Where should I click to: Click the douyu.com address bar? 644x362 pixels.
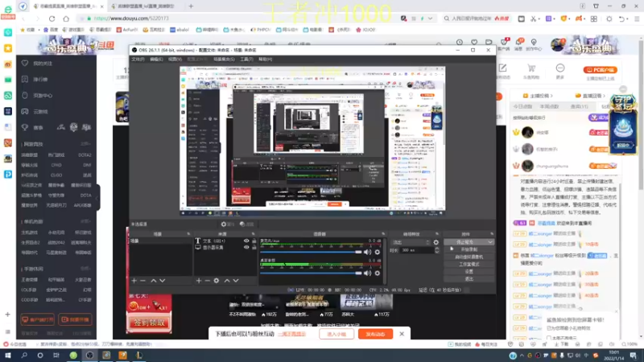pos(238,19)
